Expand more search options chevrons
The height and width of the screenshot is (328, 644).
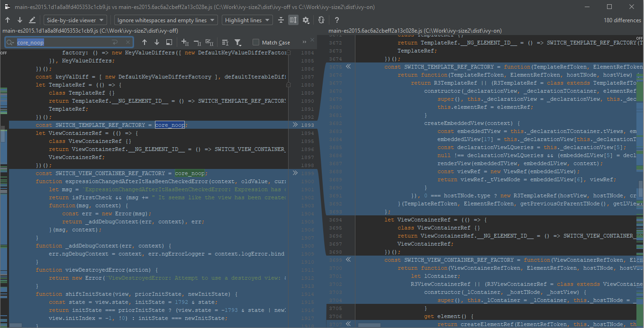coord(304,43)
